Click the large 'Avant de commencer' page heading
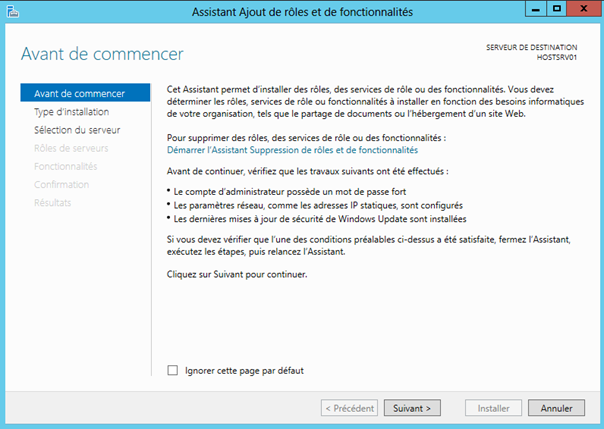 (x=102, y=53)
